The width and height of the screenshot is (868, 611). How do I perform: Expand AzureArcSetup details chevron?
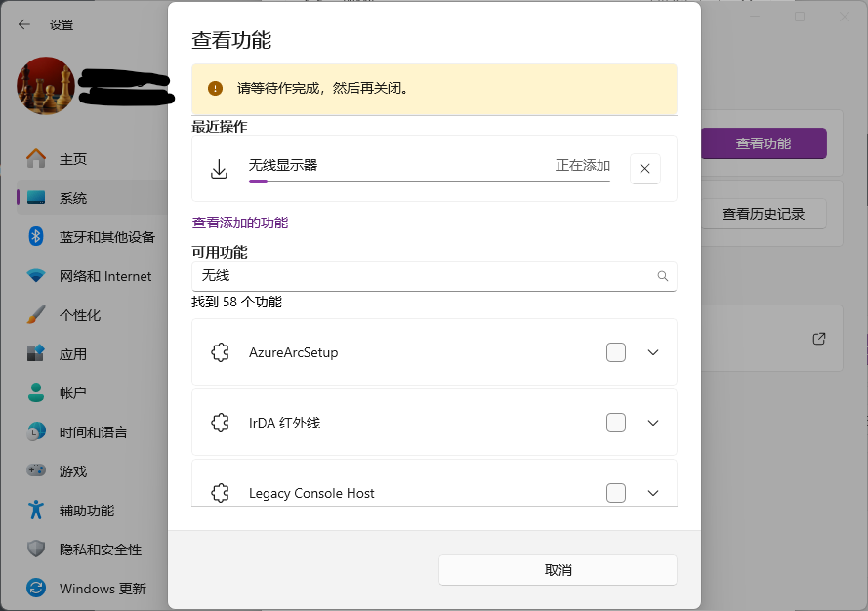click(654, 352)
